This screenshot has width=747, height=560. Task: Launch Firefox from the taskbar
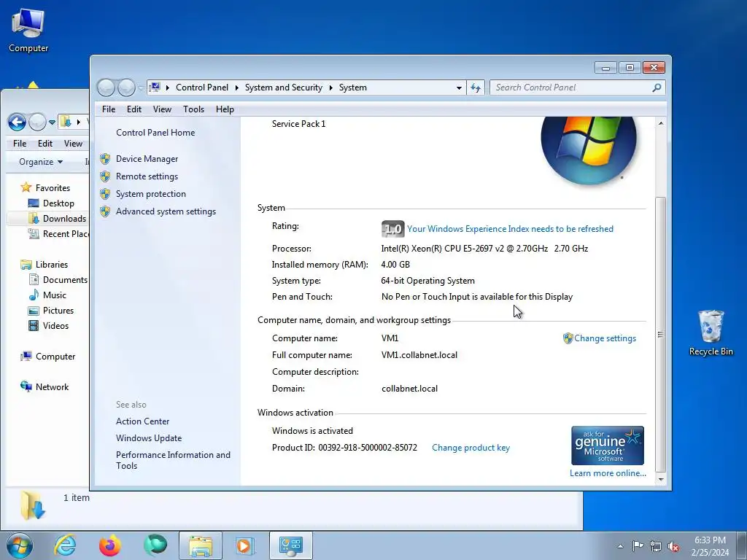pyautogui.click(x=110, y=545)
